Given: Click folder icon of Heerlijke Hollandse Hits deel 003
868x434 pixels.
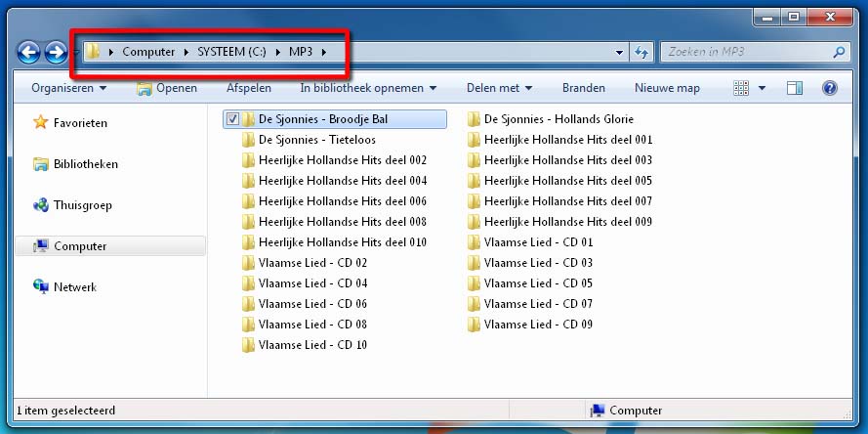Looking at the screenshot, I should click(474, 160).
